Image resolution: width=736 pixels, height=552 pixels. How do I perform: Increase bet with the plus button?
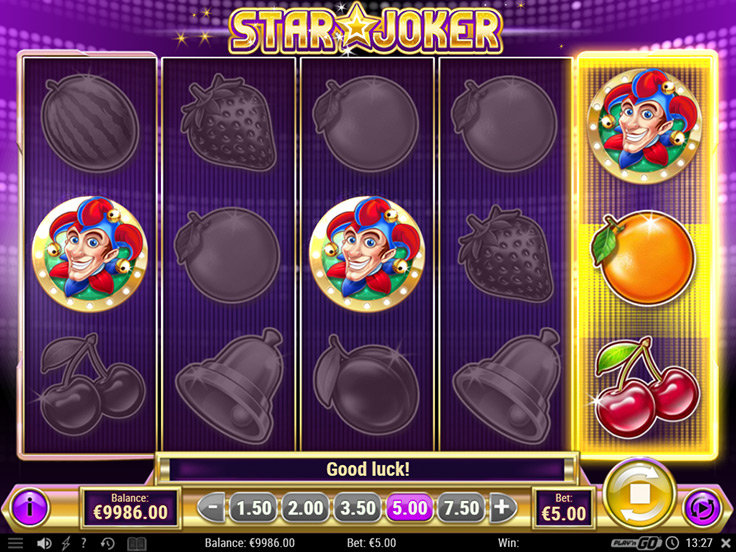502,507
